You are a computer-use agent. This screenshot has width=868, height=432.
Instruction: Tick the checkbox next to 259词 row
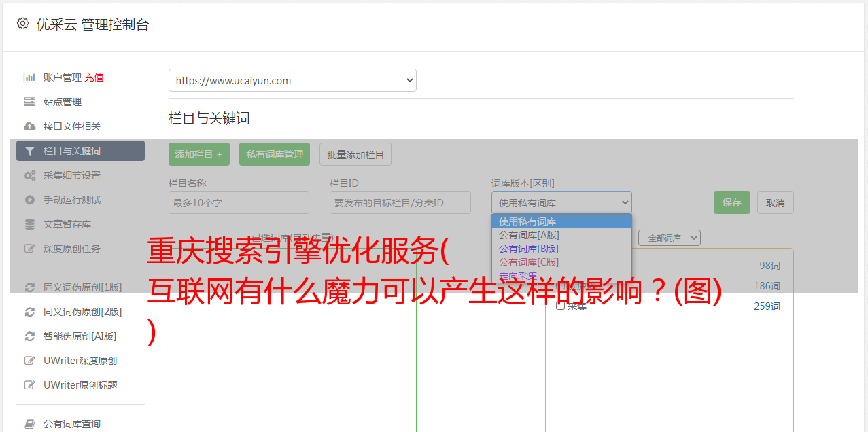561,306
